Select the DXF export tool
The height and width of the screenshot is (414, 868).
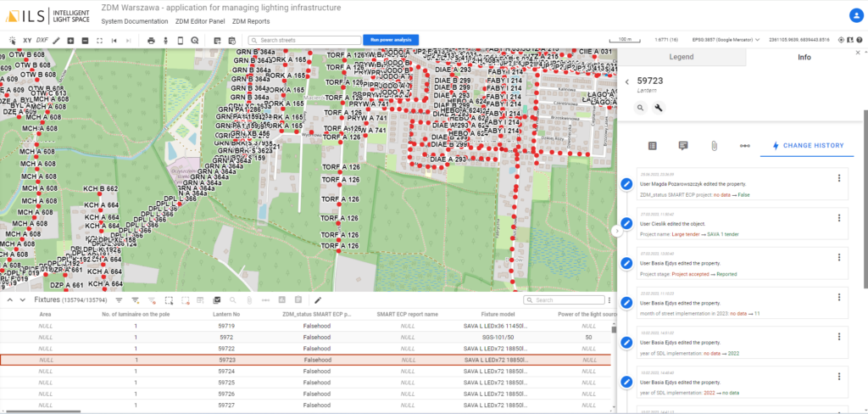coord(42,40)
